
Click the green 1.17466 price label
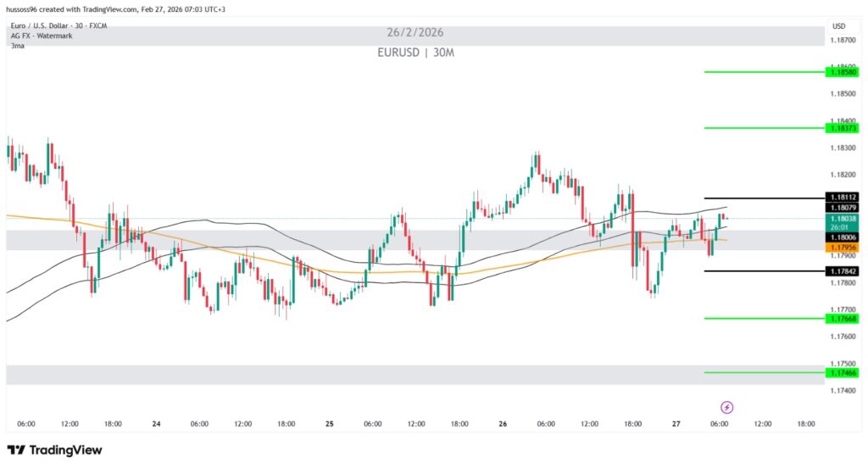coord(844,373)
